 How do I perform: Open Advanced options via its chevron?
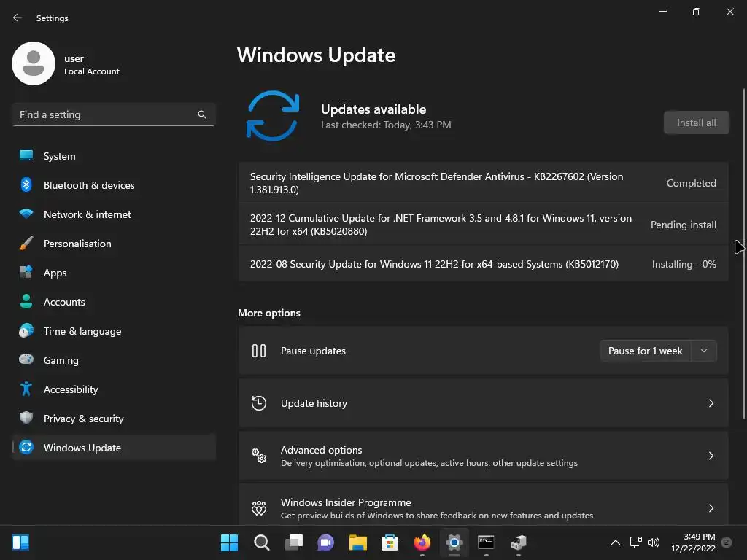pyautogui.click(x=711, y=456)
